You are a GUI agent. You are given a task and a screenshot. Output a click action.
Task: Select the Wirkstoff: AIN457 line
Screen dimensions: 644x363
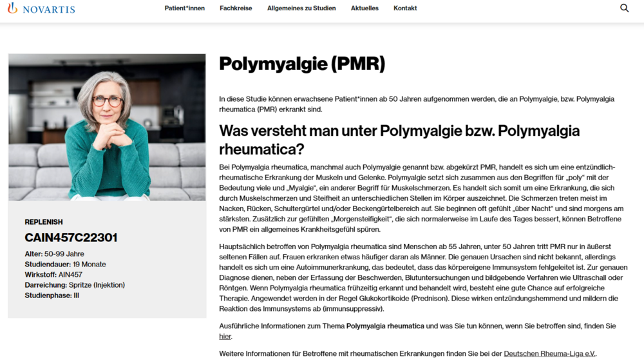(x=53, y=275)
